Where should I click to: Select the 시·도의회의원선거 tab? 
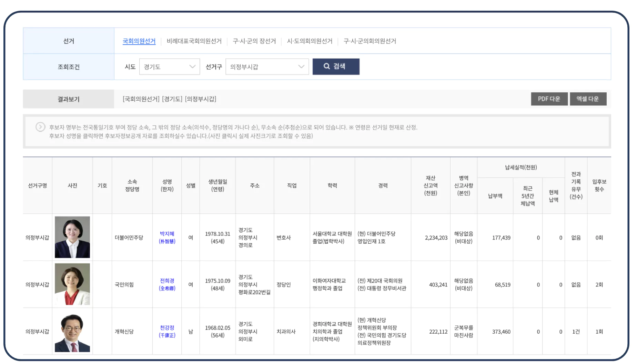(310, 41)
